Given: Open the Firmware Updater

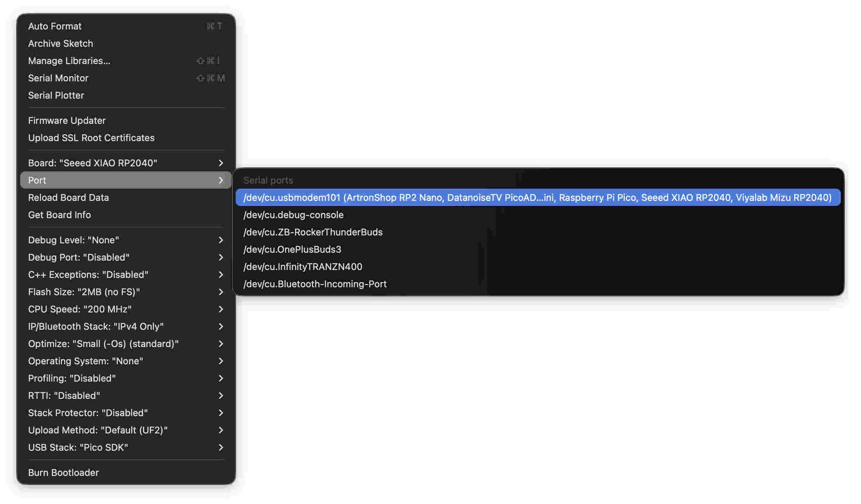Looking at the screenshot, I should pyautogui.click(x=67, y=121).
